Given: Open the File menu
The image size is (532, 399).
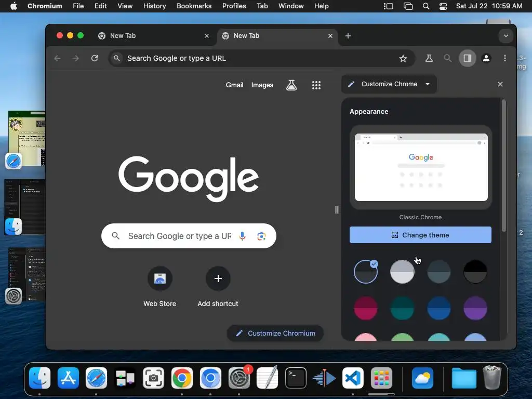Looking at the screenshot, I should (78, 6).
